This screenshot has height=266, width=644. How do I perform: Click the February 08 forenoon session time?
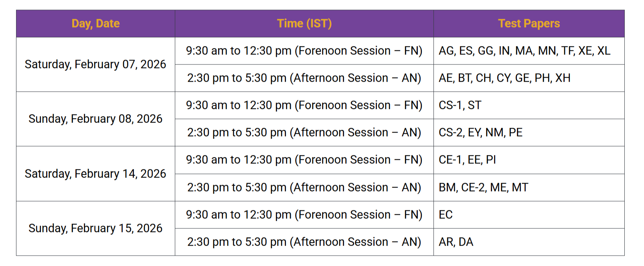click(x=304, y=105)
